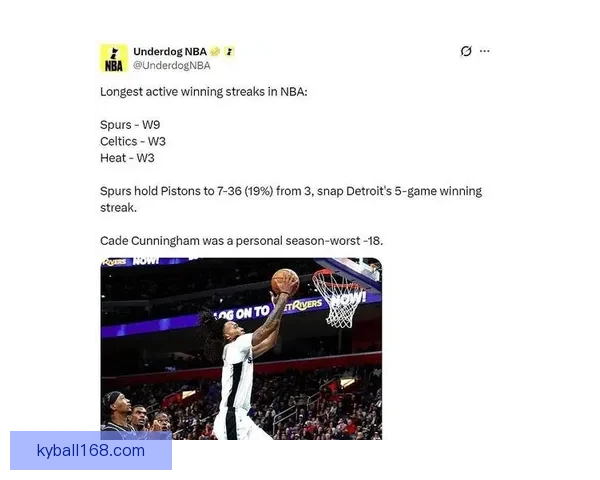This screenshot has width=600, height=480.
Task: Click the 'LOG ON TO' arena banner in the photo
Action: pos(242,313)
